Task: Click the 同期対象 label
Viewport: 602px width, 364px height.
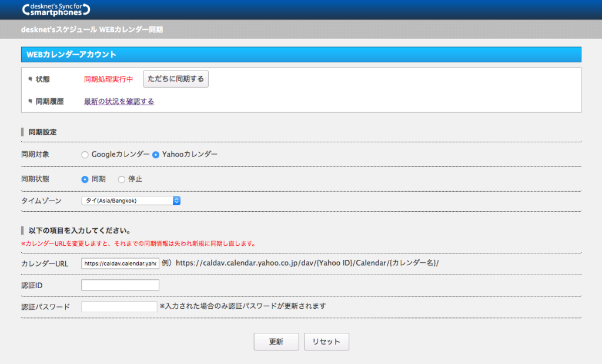Action: 35,155
